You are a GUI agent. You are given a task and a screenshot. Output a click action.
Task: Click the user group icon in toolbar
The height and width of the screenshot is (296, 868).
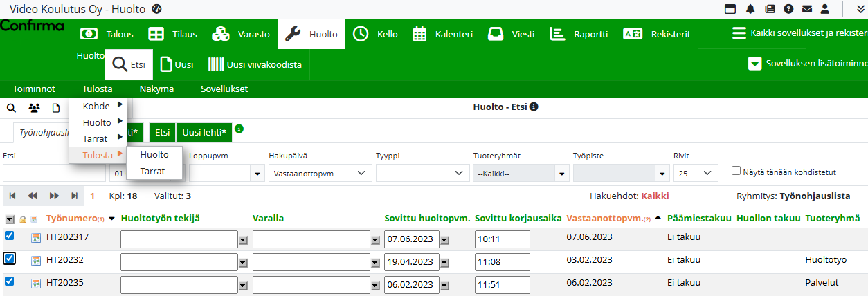coord(34,108)
